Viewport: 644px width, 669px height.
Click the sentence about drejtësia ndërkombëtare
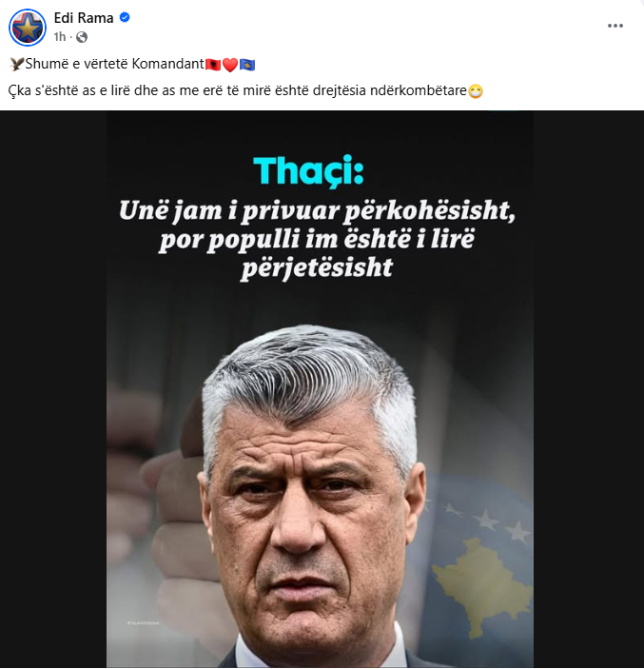click(x=238, y=90)
